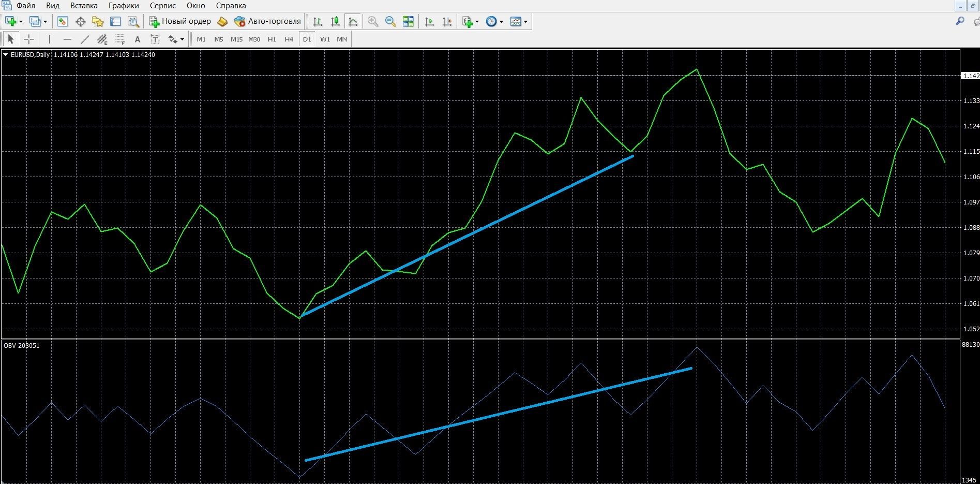Select the Cursor arrow tool
This screenshot has height=484, width=980.
11,39
